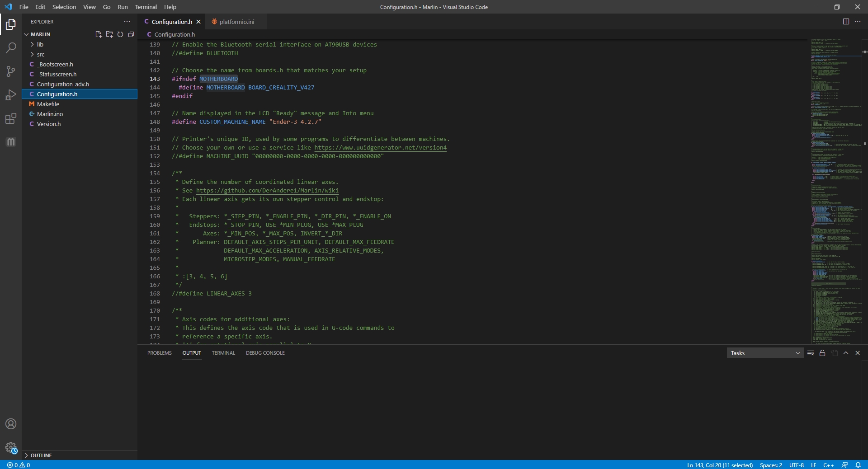
Task: Click the New File icon in Explorer
Action: (x=99, y=34)
